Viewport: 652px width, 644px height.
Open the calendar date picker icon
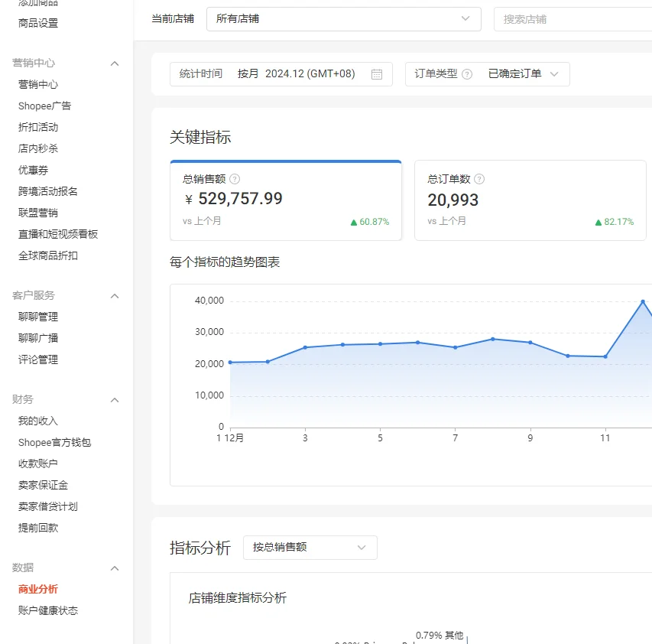[x=375, y=73]
